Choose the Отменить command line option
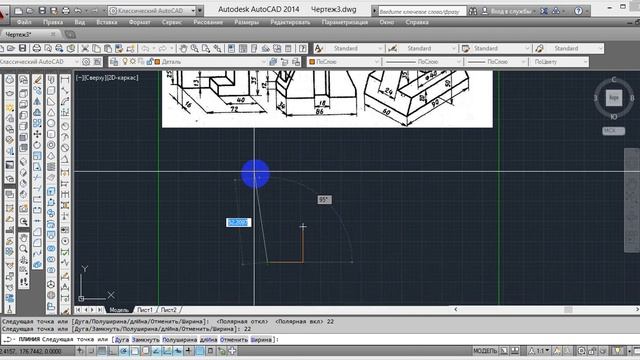This screenshot has width=640, height=360. [x=234, y=340]
